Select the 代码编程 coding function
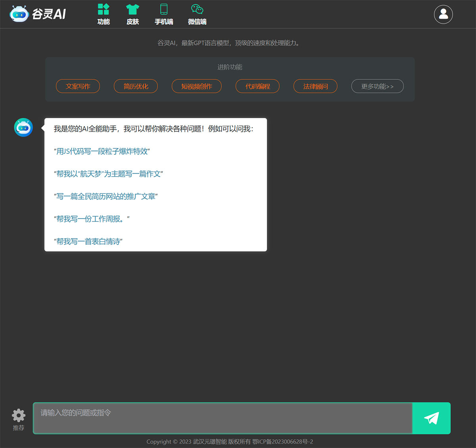This screenshot has height=448, width=476. click(x=257, y=86)
